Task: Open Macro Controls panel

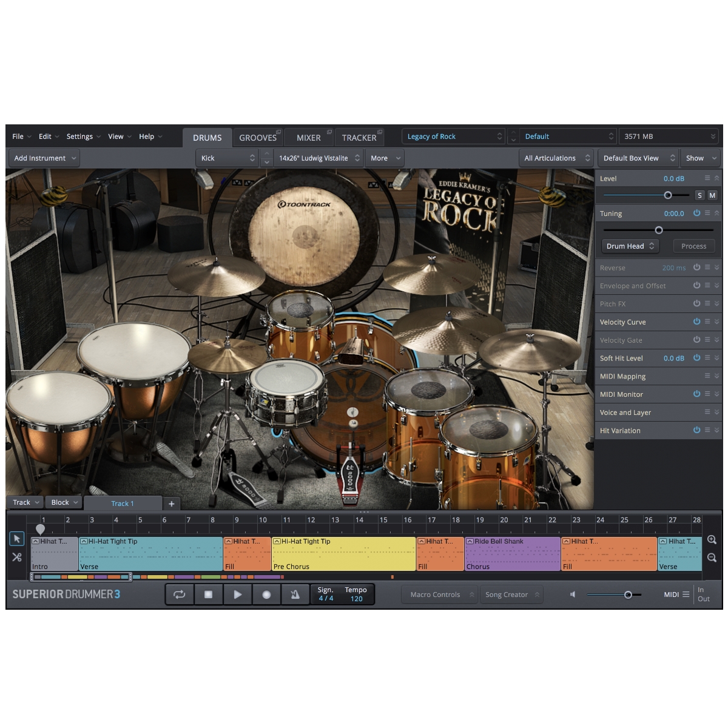Action: [439, 595]
